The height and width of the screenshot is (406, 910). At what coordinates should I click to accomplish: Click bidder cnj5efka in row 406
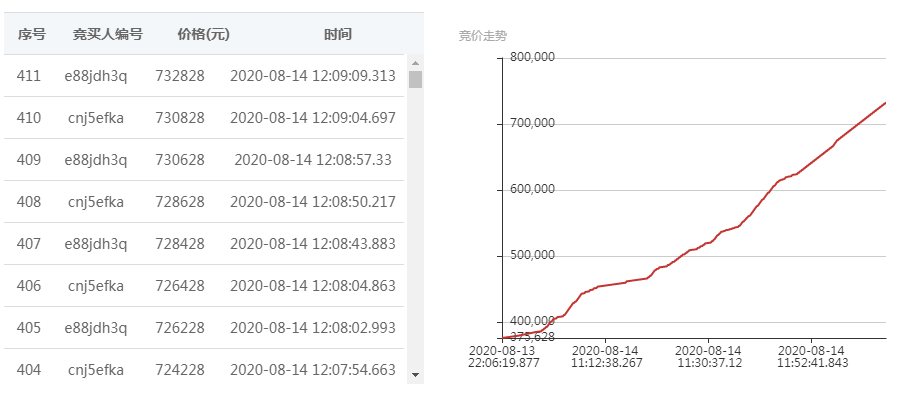[x=96, y=286]
